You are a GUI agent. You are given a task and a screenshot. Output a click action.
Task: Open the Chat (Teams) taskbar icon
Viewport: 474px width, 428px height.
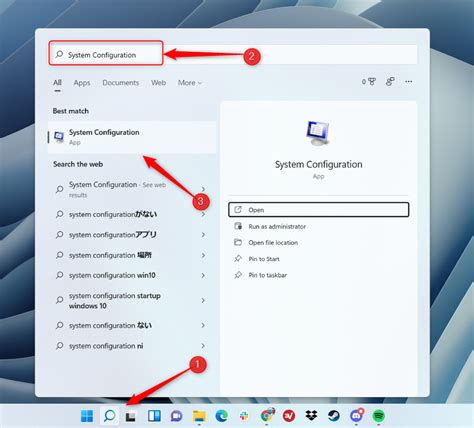176,416
